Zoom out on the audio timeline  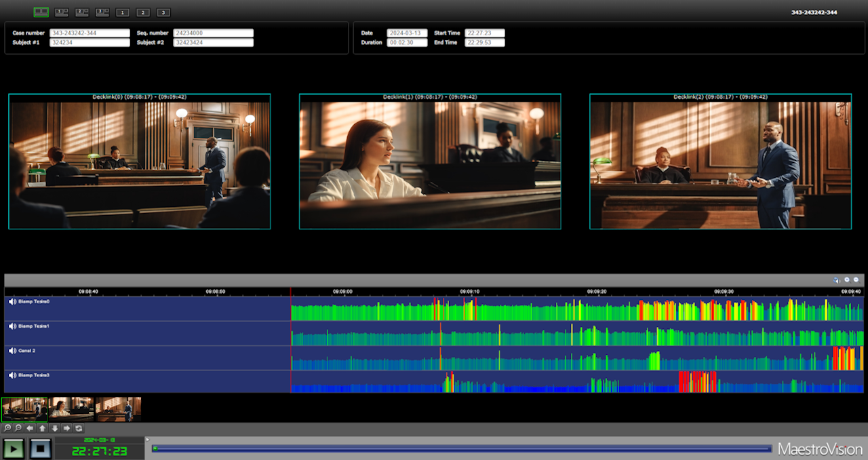click(x=856, y=280)
